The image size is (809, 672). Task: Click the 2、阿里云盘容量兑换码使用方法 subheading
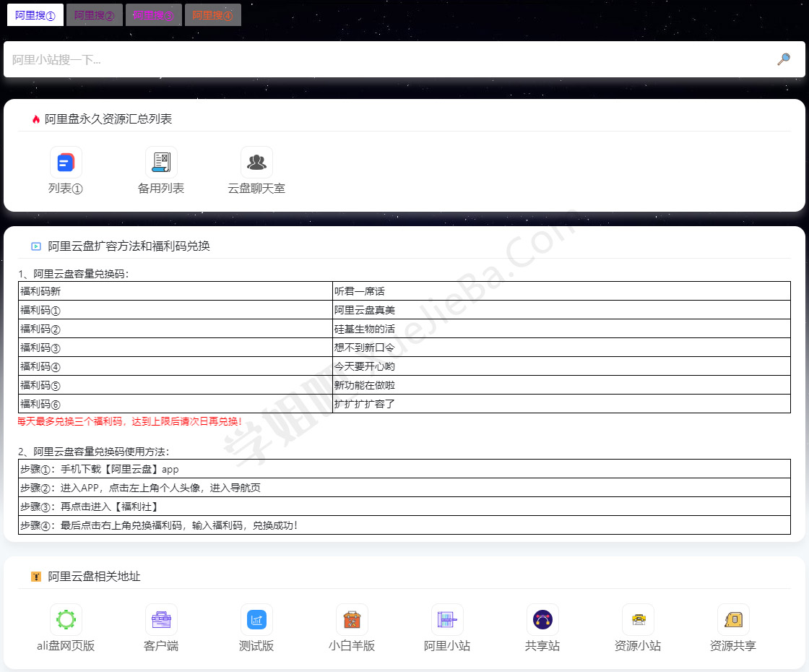[x=93, y=452]
